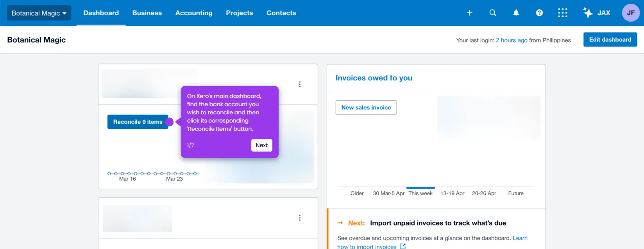Open the search magnifier icon
This screenshot has width=644, height=249.
pos(493,13)
